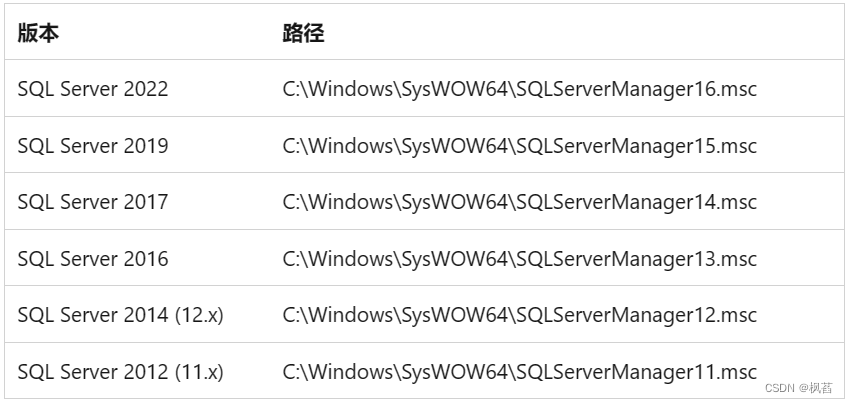This screenshot has width=848, height=403.
Task: Click the SQLServerManager16.msc file name
Action: click(x=636, y=89)
